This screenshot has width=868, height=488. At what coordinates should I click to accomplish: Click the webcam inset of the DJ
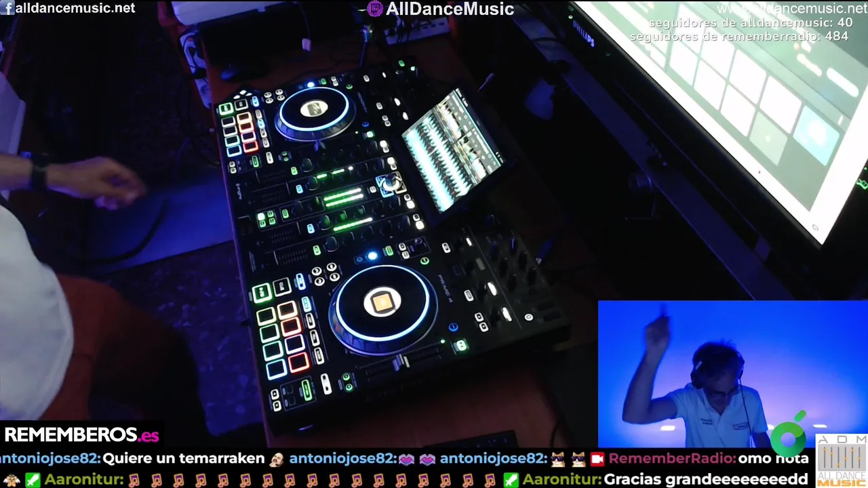pyautogui.click(x=732, y=374)
